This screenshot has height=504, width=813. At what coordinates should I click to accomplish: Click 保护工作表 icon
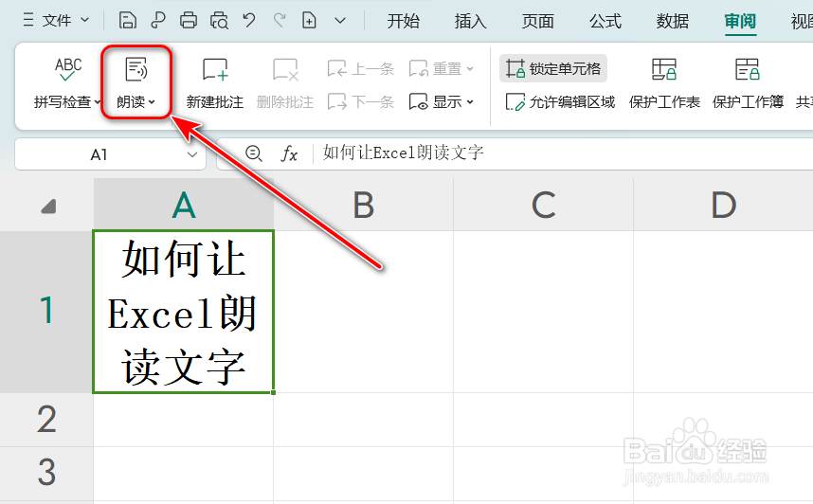[664, 69]
